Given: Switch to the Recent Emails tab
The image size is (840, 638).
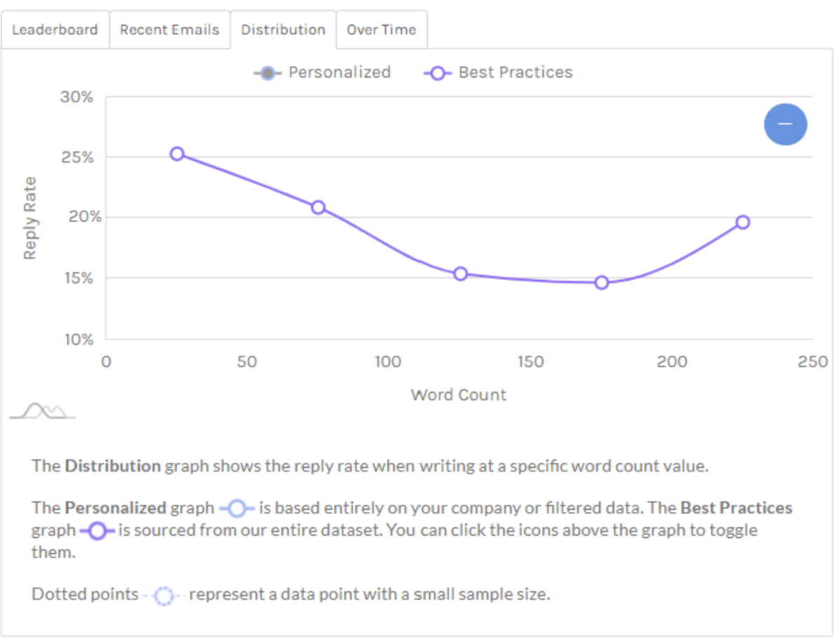Looking at the screenshot, I should [169, 29].
